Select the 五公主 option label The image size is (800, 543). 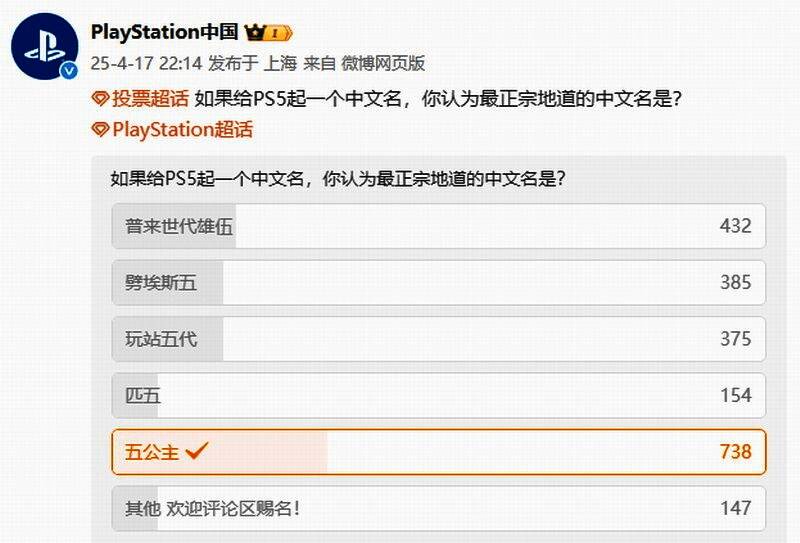[152, 452]
